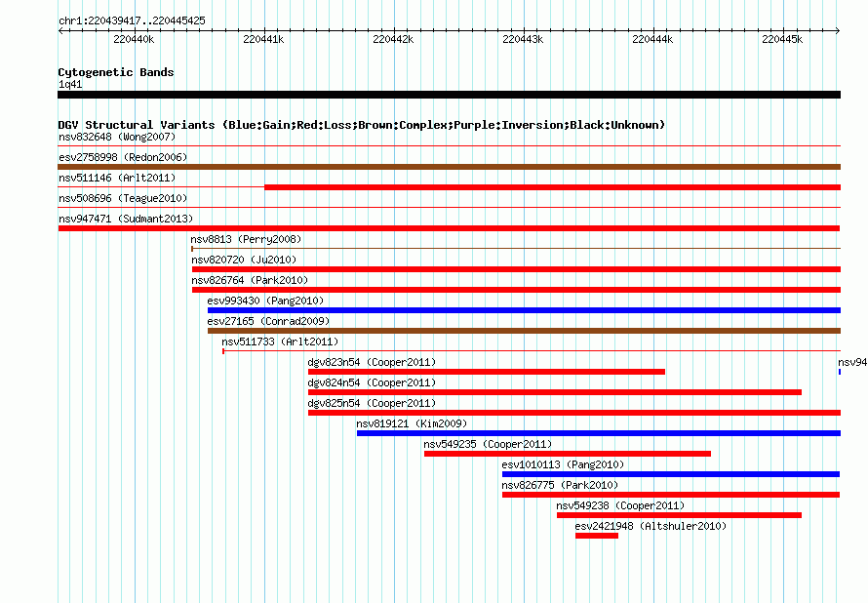
Task: Select the dgv825n54 (Cooper2011) red bar
Action: point(574,413)
